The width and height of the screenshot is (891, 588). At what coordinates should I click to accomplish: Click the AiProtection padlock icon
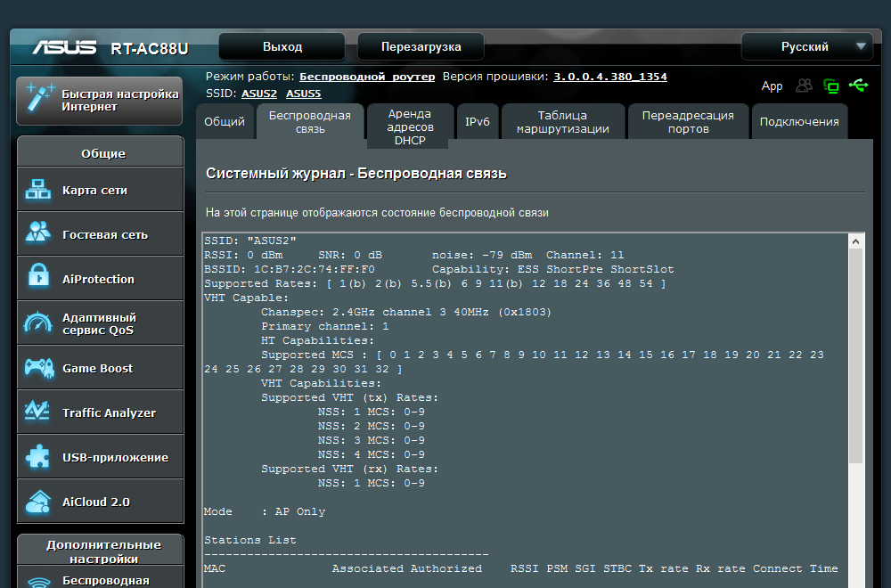point(37,279)
